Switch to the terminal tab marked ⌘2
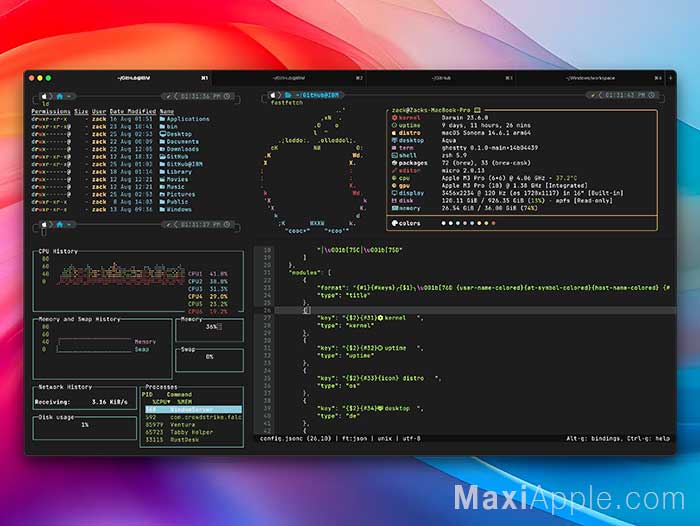This screenshot has width=700, height=526. [x=289, y=78]
